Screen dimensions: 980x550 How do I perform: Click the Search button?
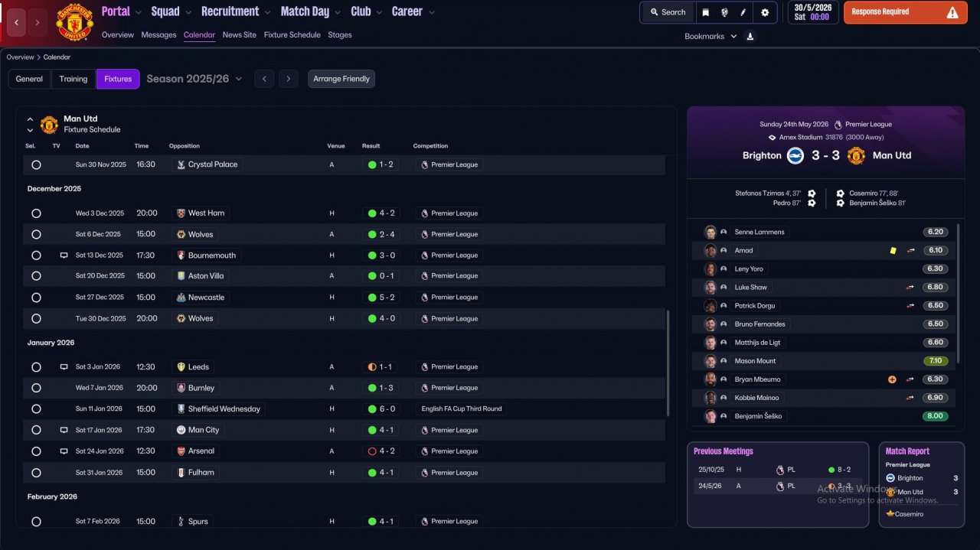(668, 12)
